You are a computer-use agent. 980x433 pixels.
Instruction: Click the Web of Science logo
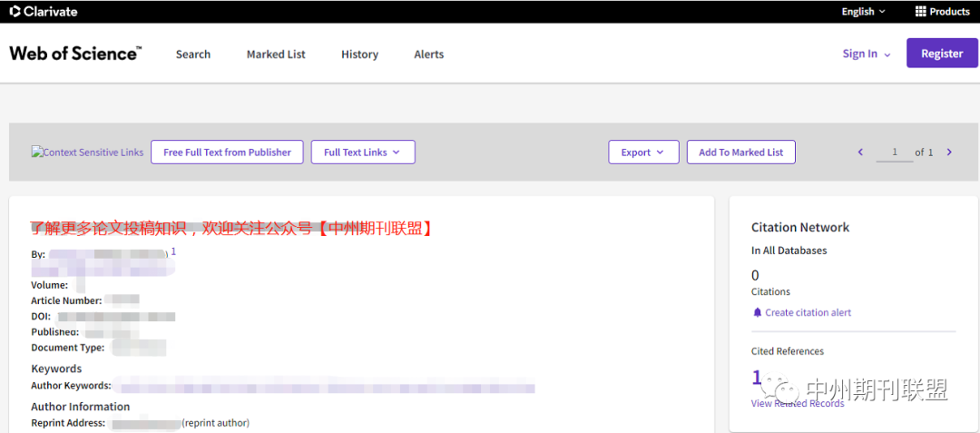pos(75,54)
